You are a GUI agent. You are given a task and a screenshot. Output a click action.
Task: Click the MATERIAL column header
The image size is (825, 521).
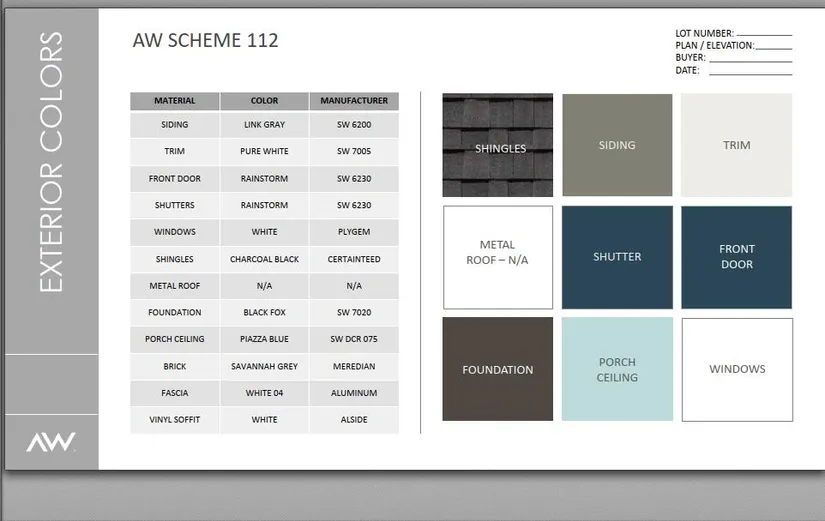pos(174,101)
